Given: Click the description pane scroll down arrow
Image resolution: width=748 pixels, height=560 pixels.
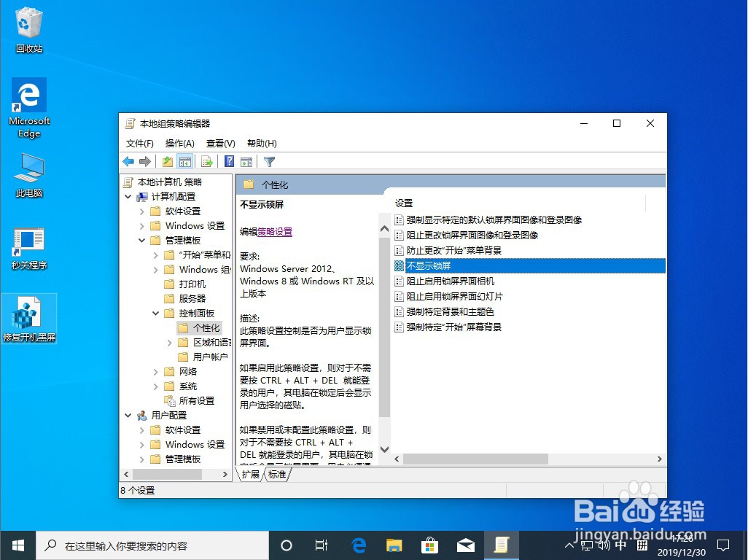Looking at the screenshot, I should (384, 449).
